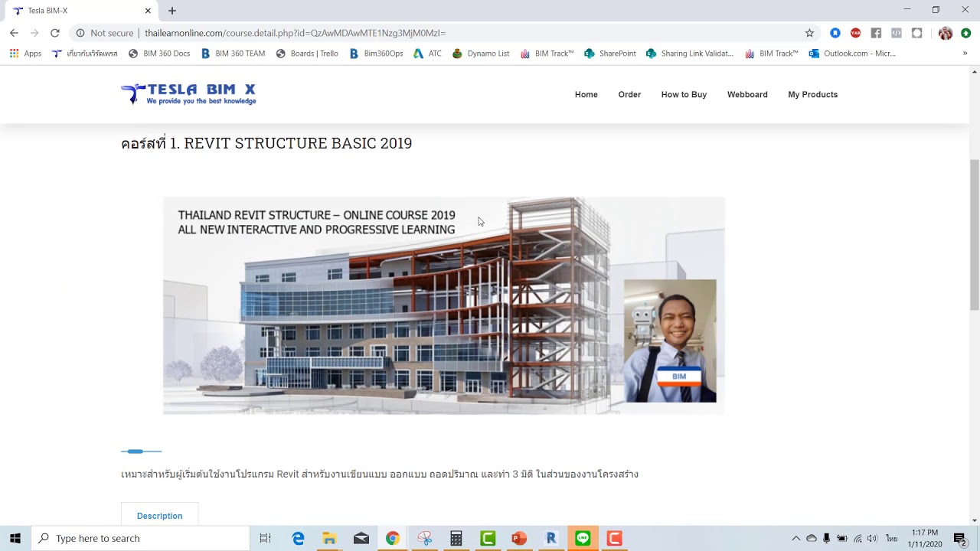Open the Facebook extension icon
This screenshot has width=980, height=551.
coord(876,33)
